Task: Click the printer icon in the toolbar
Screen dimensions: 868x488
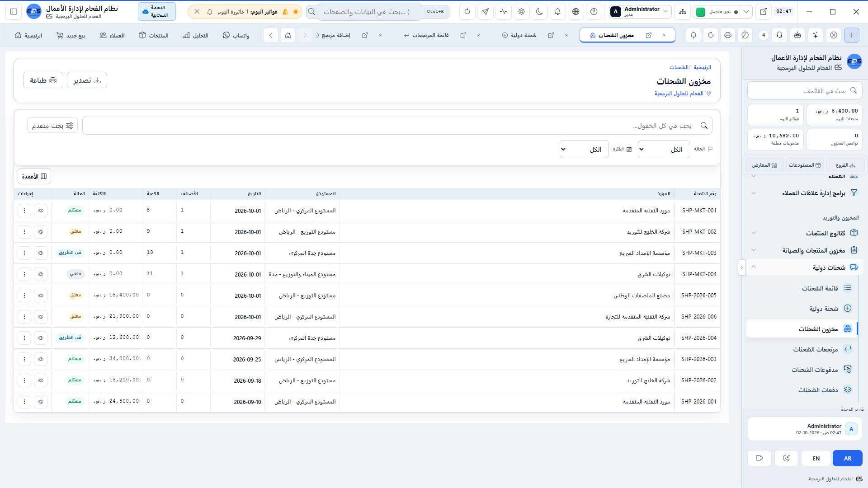Action: pyautogui.click(x=728, y=35)
